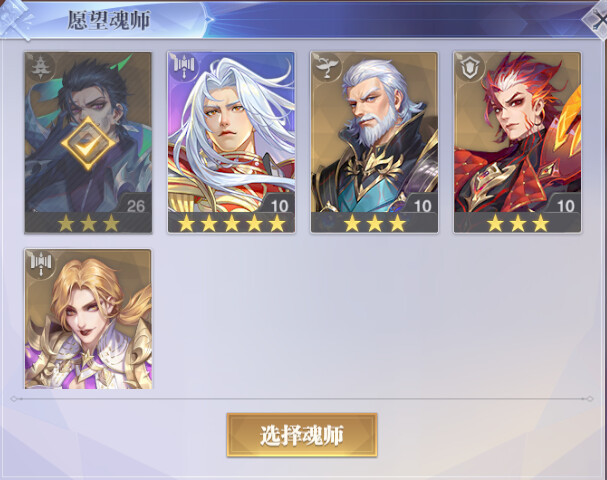Viewport: 607px width, 480px height.
Task: Click the five-star rating bar under white-haired card
Action: coord(231,223)
